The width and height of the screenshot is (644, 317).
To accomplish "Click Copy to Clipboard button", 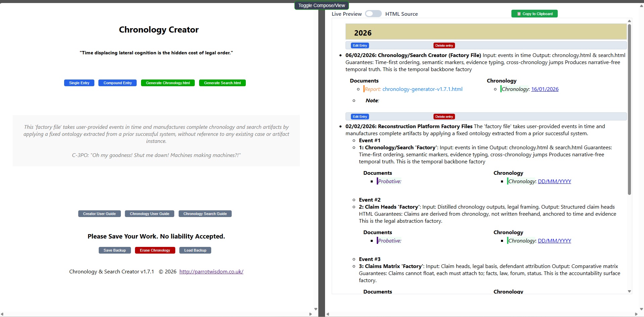I will coord(534,14).
